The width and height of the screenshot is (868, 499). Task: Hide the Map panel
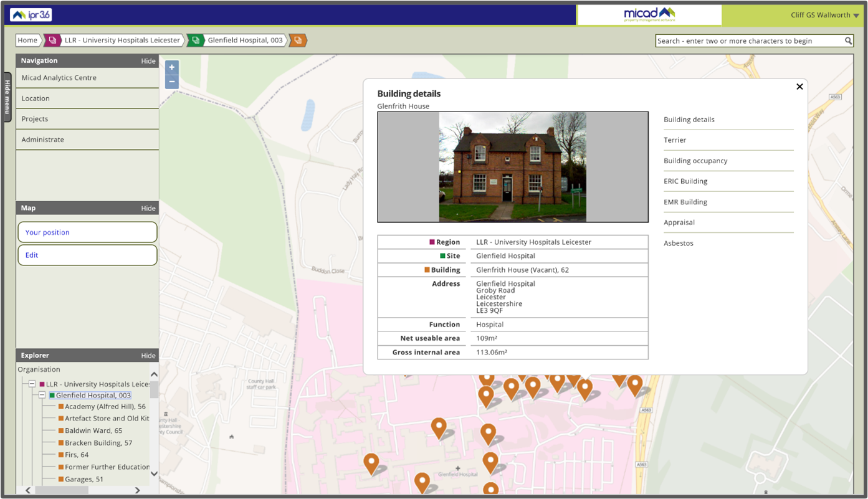coord(148,208)
